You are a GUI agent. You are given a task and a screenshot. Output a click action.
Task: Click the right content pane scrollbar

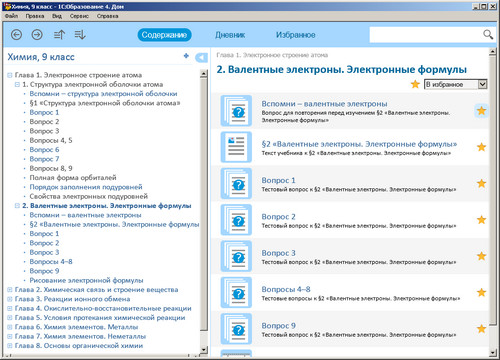(x=493, y=190)
